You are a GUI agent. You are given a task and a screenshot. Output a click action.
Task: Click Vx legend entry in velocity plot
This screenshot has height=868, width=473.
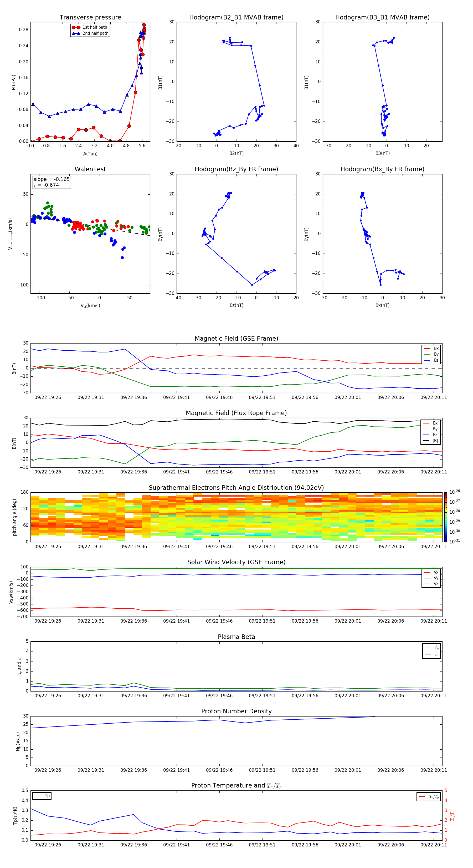(431, 572)
